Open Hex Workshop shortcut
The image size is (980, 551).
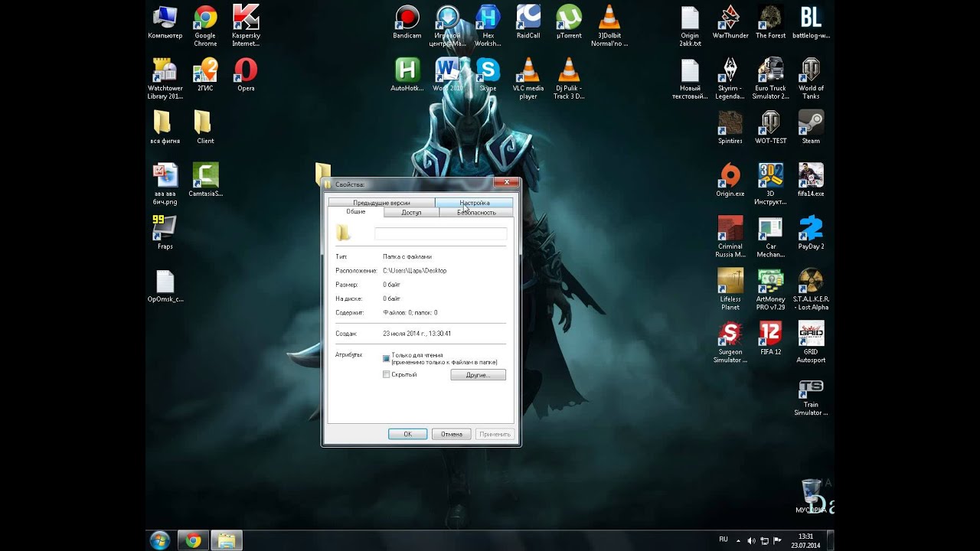click(x=488, y=26)
